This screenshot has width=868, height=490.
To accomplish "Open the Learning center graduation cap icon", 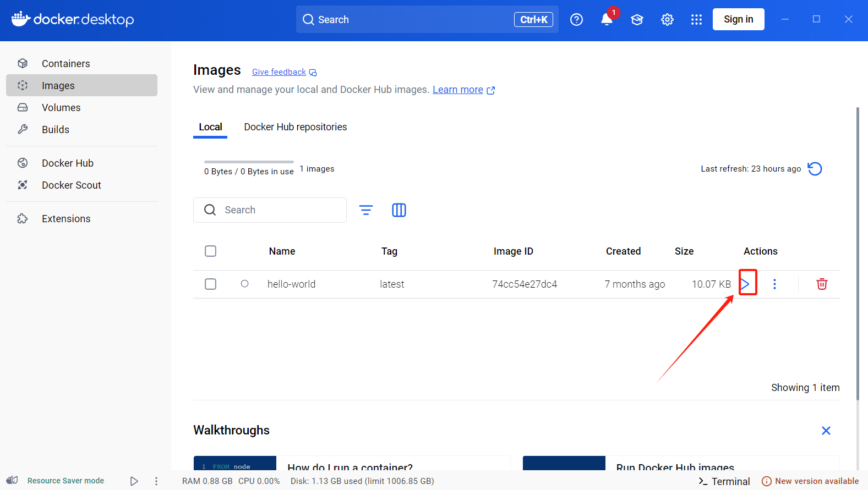I will pyautogui.click(x=637, y=20).
